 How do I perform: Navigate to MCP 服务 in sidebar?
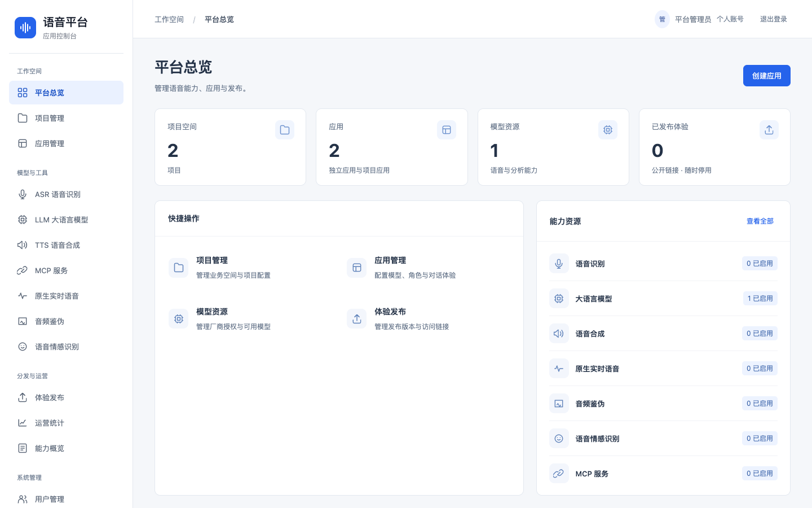(66, 270)
